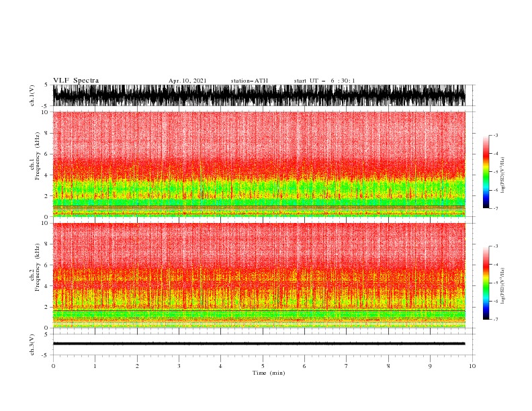Click the '4' kHz tick on ch.2 spectrogram

coord(46,286)
